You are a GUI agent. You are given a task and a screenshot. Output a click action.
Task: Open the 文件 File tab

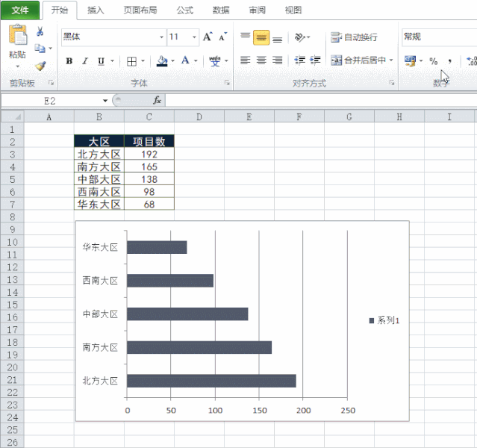point(20,10)
